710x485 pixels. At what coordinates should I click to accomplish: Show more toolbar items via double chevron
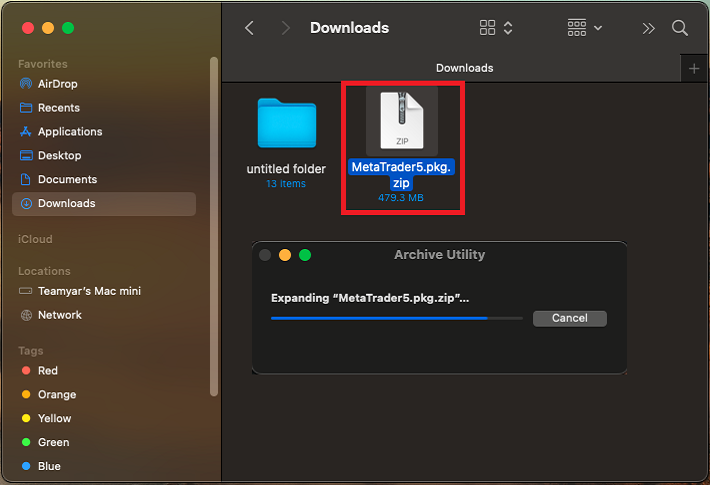pos(648,28)
